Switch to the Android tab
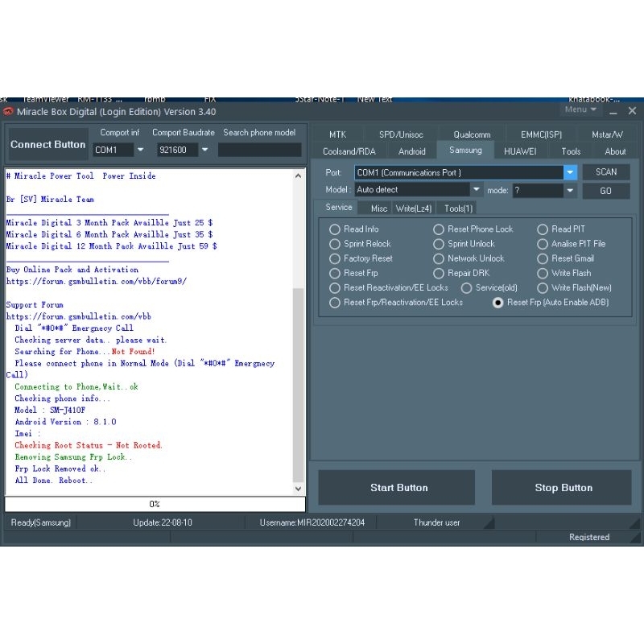This screenshot has width=644, height=644. pos(411,151)
